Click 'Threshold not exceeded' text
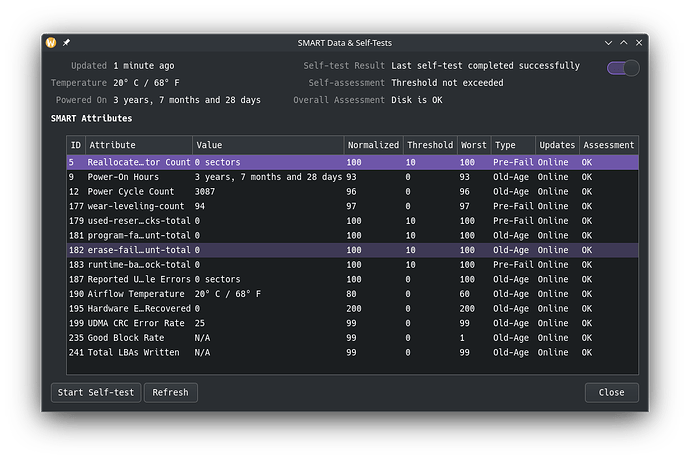The image size is (690, 461). click(x=447, y=83)
